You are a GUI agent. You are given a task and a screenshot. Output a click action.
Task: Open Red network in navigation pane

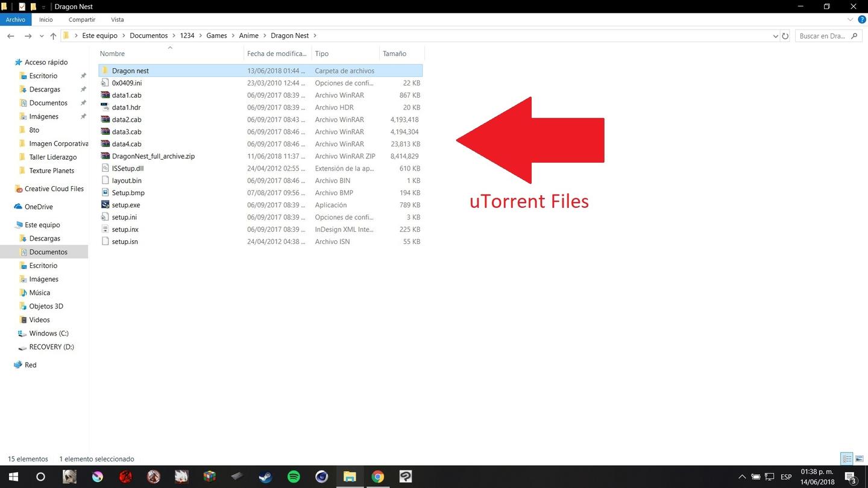point(30,365)
